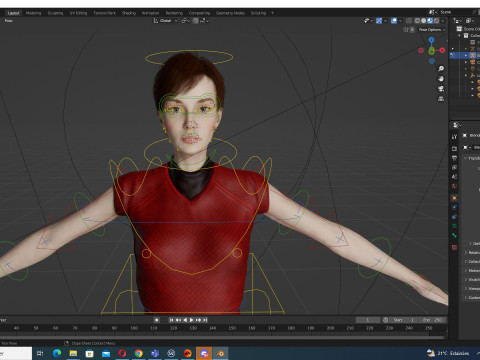Open the Output properties tab
The image size is (480, 360).
(454, 158)
